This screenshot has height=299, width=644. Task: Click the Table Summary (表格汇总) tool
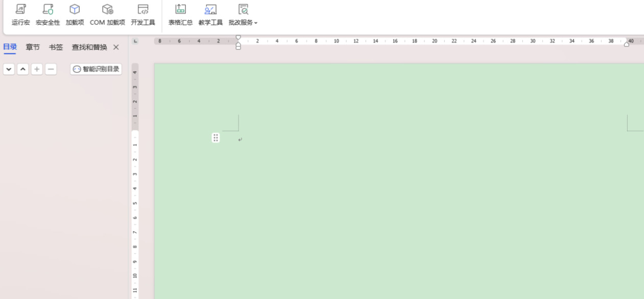point(180,15)
